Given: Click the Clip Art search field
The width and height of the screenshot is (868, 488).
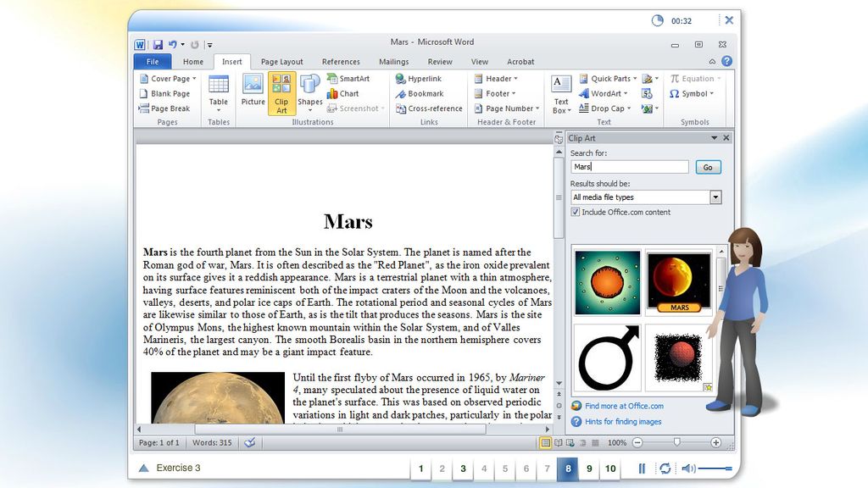Looking at the screenshot, I should pyautogui.click(x=630, y=167).
